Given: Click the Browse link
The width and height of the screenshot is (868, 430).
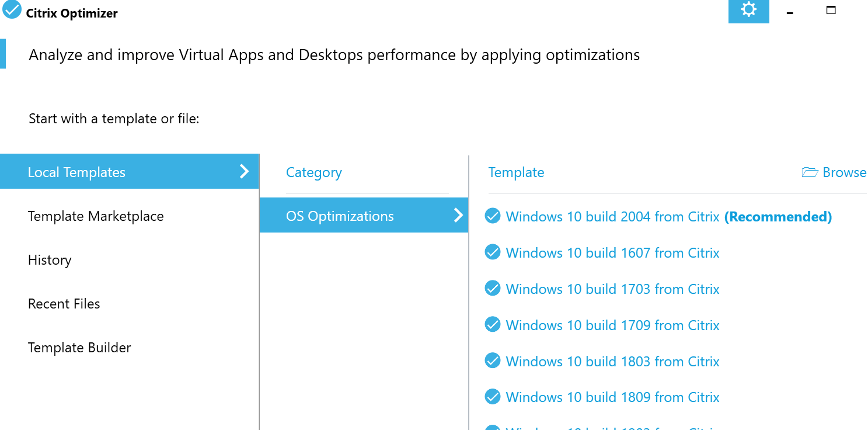Looking at the screenshot, I should 844,172.
